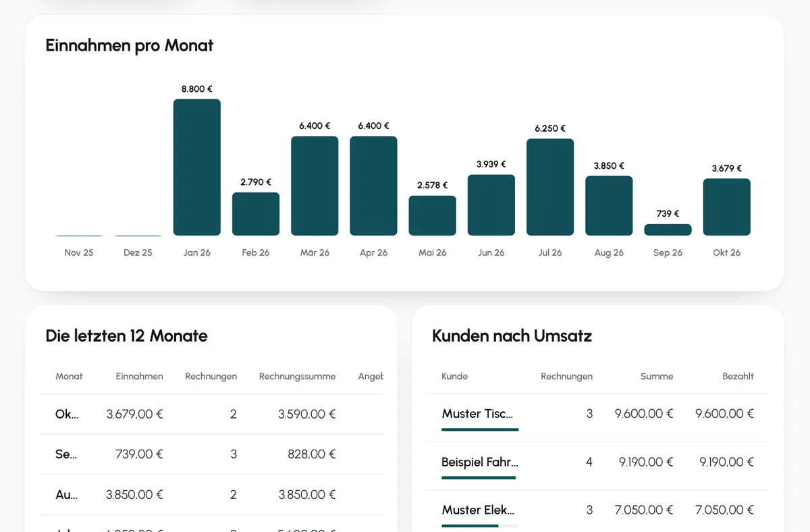Click the Jan 26 bar in the chart
This screenshot has width=810, height=532.
197,167
